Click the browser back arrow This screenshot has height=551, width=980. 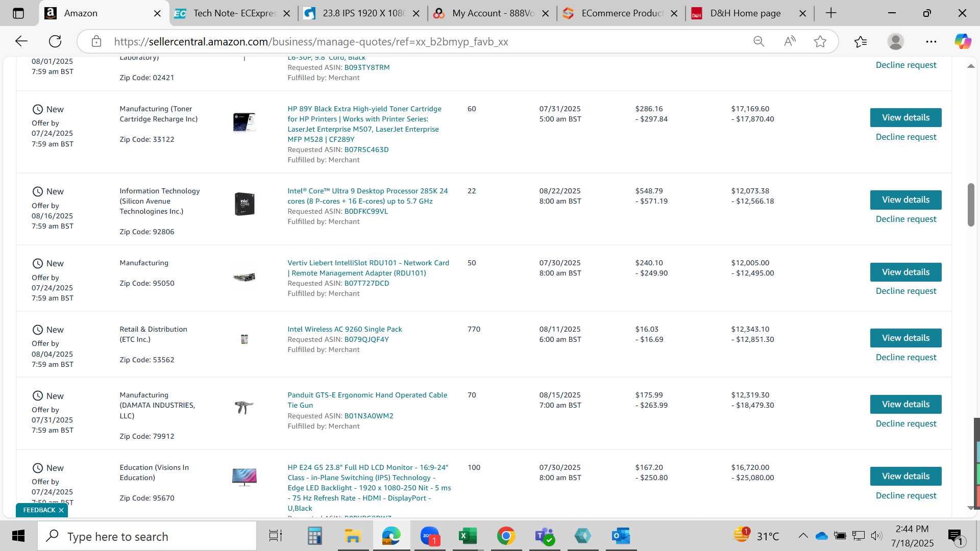21,41
